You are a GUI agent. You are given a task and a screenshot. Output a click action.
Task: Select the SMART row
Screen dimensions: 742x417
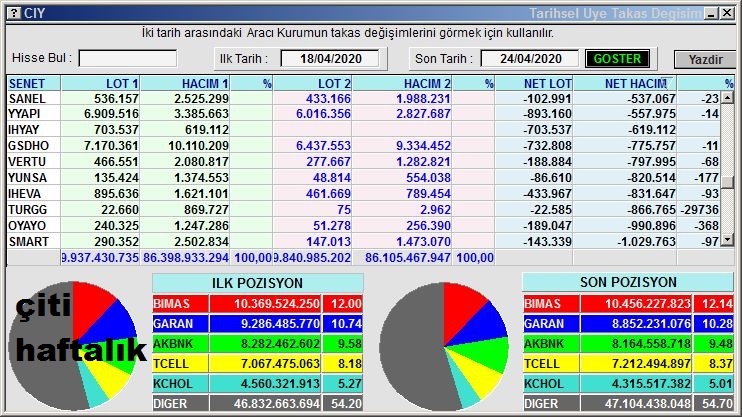point(363,241)
